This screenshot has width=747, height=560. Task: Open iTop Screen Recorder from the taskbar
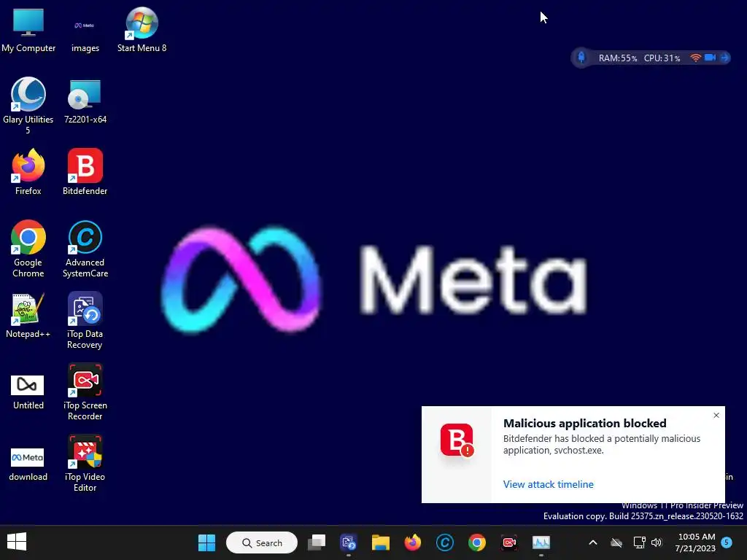[508, 542]
